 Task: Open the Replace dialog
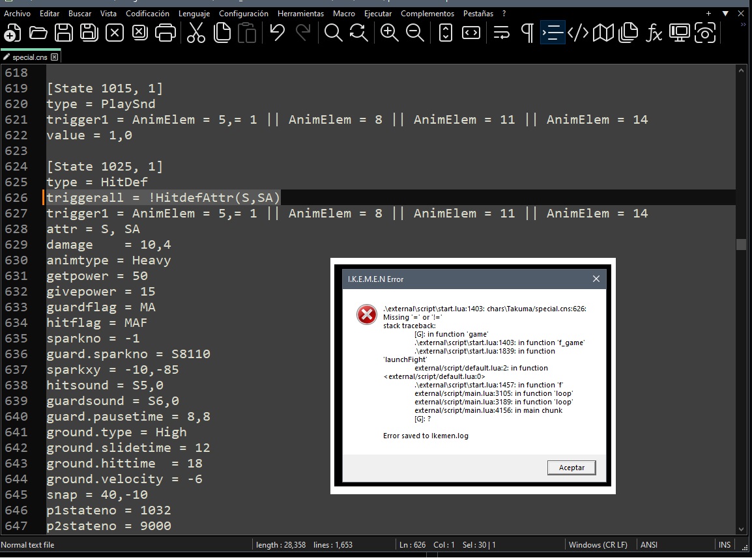coord(358,33)
